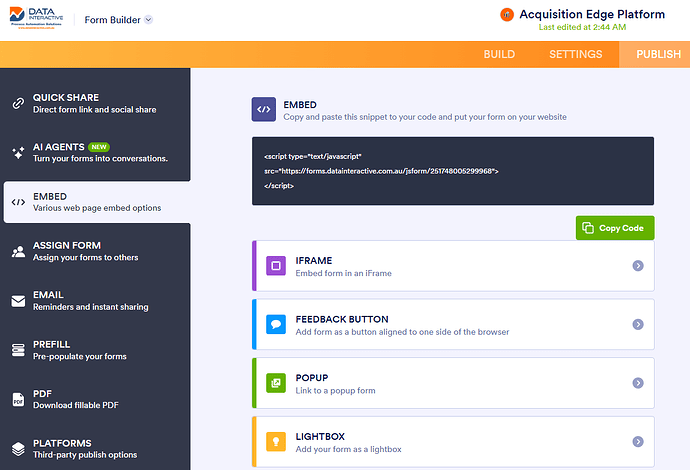Click the Assign Form people icon
Screen dimensions: 690x470
click(18, 251)
